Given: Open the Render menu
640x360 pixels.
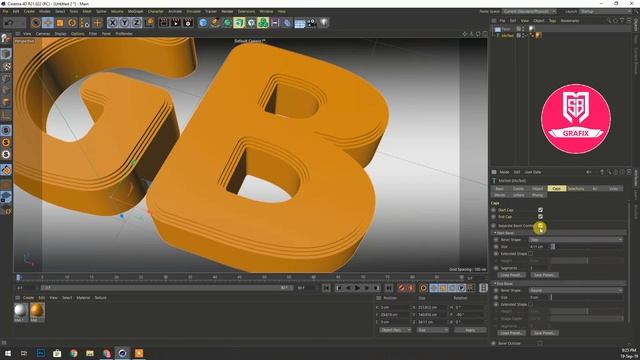Looking at the screenshot, I should 227,11.
